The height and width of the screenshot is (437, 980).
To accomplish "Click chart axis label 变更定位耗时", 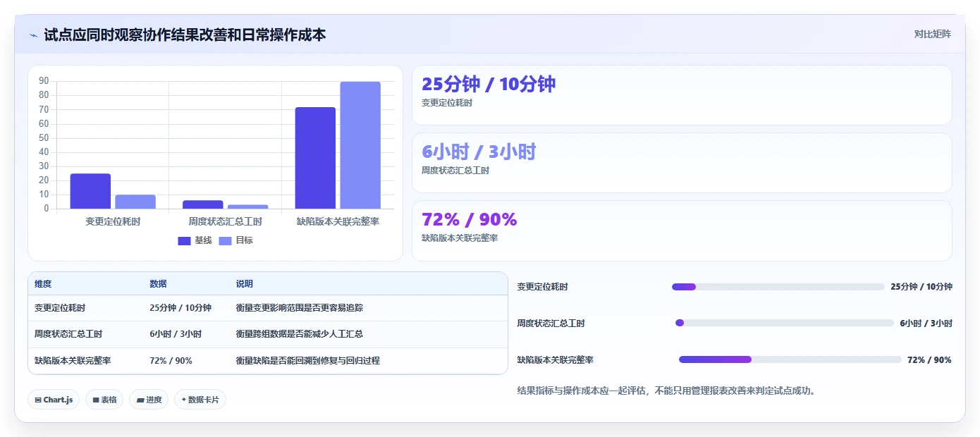I will point(113,221).
